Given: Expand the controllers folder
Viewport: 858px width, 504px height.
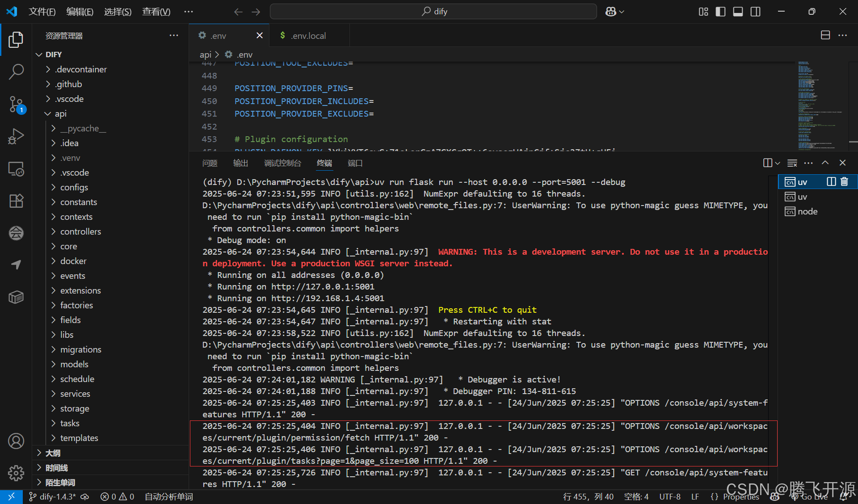Looking at the screenshot, I should tap(80, 231).
